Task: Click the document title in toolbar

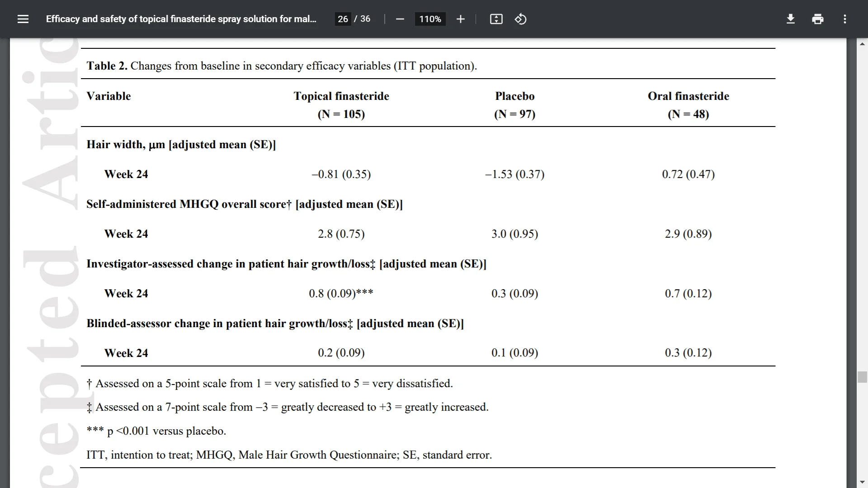Action: 181,19
